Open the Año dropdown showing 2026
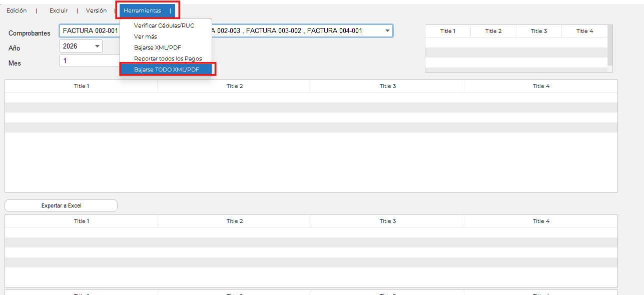Image resolution: width=644 pixels, height=295 pixels. coord(97,46)
